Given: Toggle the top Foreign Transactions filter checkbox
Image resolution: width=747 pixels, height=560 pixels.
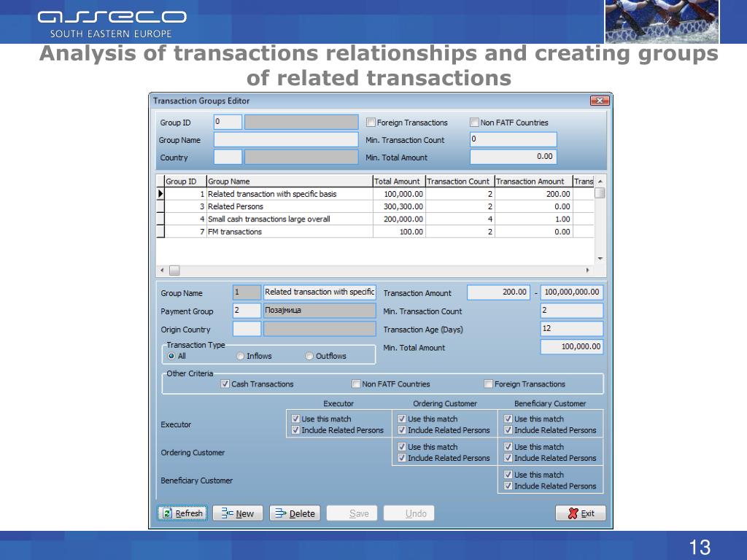Looking at the screenshot, I should pos(371,122).
